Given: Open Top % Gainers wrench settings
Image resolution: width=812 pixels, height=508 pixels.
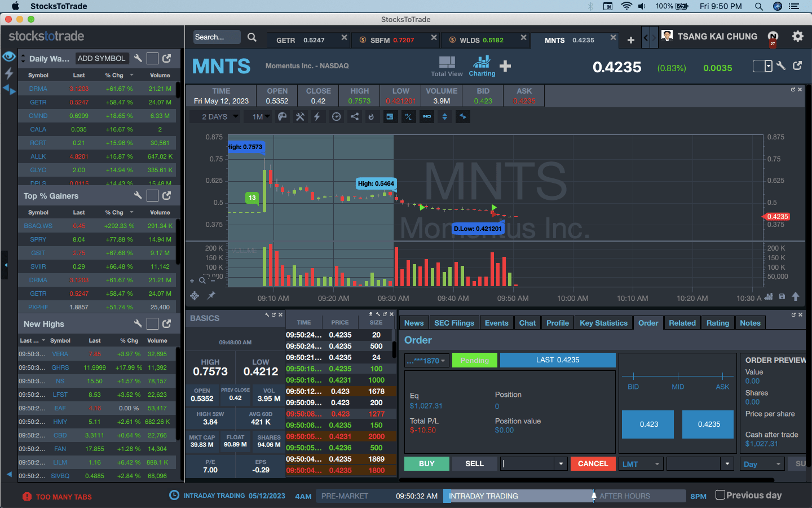Looking at the screenshot, I should pos(138,195).
